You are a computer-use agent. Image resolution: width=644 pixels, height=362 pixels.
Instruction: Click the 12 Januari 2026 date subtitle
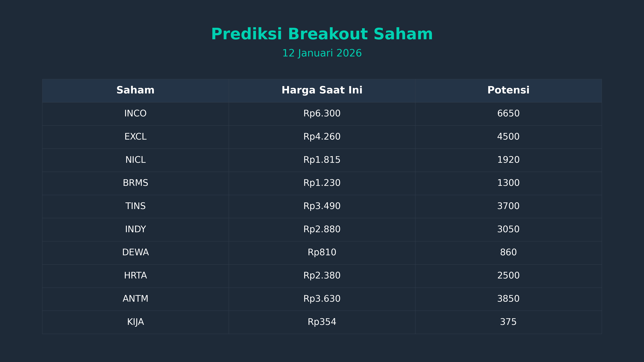coord(322,53)
